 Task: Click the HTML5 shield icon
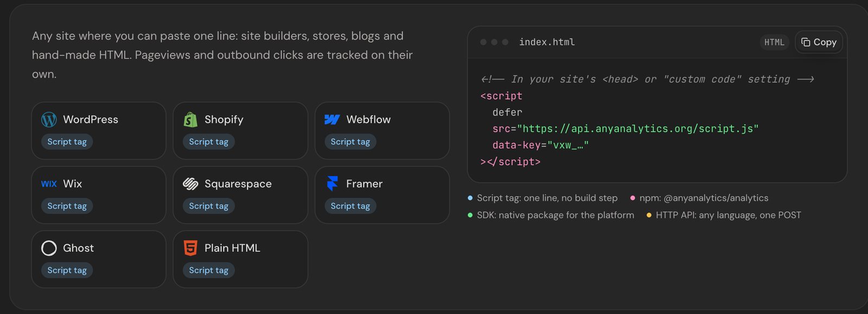click(x=190, y=248)
